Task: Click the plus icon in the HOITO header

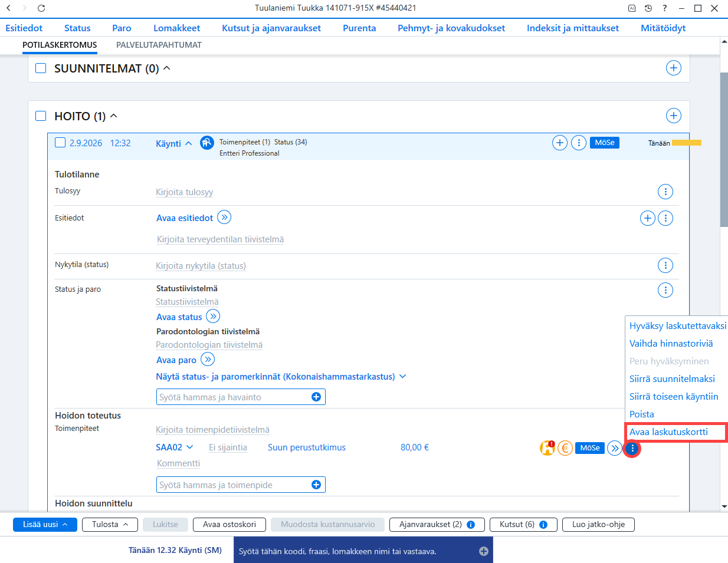Action: 674,116
